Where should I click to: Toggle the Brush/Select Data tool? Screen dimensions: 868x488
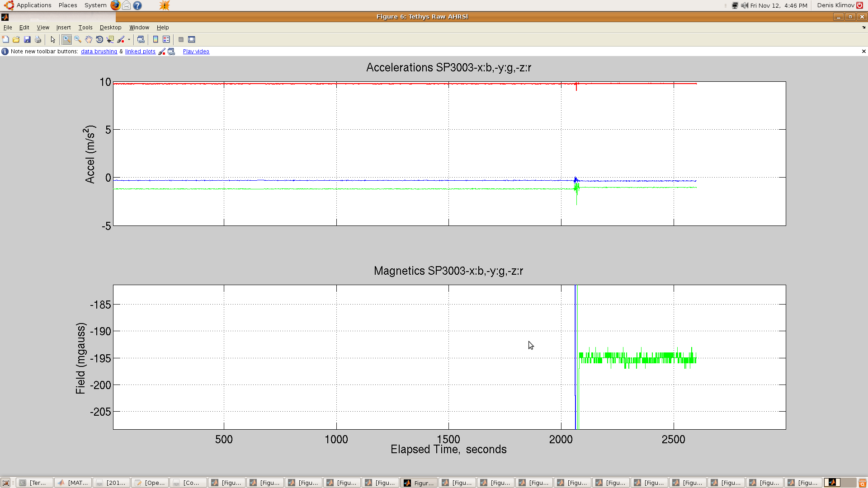click(121, 40)
